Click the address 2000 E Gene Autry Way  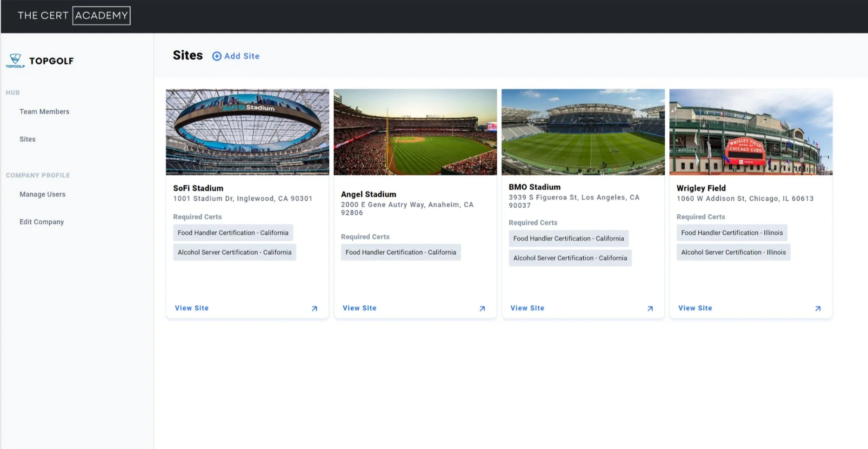[407, 209]
